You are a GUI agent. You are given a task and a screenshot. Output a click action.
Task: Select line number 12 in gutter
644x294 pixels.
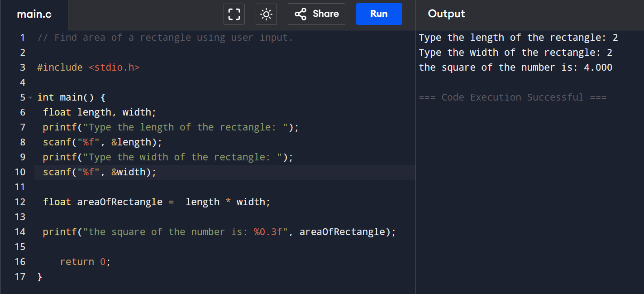(20, 202)
